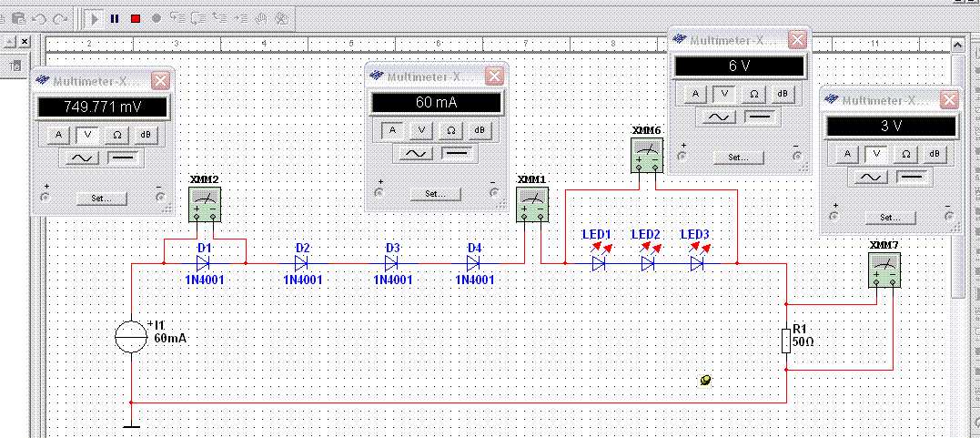The width and height of the screenshot is (980, 438).
Task: Click the Run to Cursor icon
Action: 240,19
